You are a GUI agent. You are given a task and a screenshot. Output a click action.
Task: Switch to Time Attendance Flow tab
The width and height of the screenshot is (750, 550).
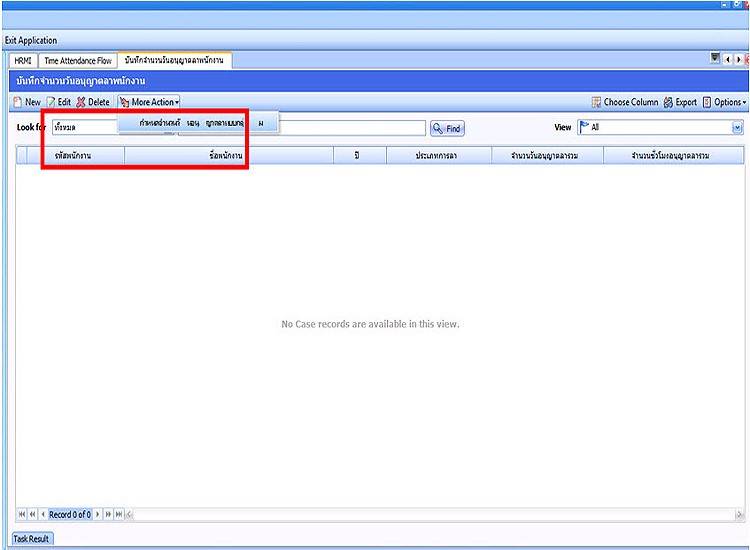pos(78,61)
